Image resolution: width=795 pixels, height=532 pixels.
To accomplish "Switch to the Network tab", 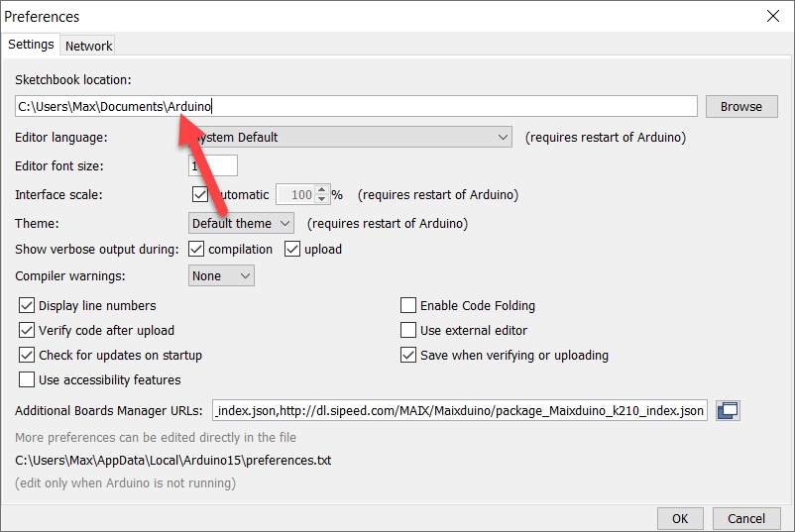I will [x=89, y=46].
